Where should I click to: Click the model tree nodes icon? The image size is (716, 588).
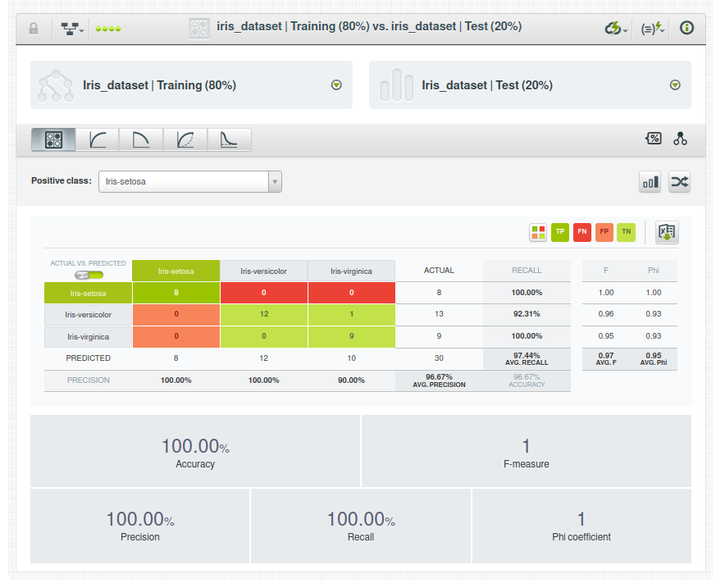click(x=680, y=139)
